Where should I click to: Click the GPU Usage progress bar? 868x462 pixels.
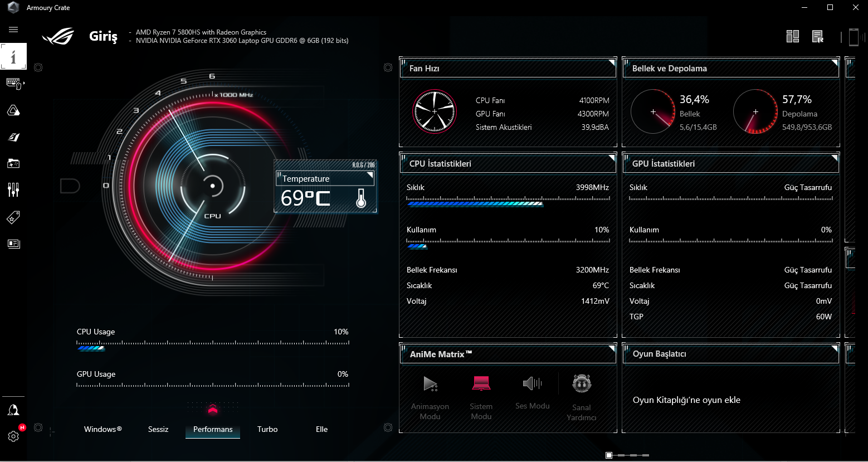point(213,385)
